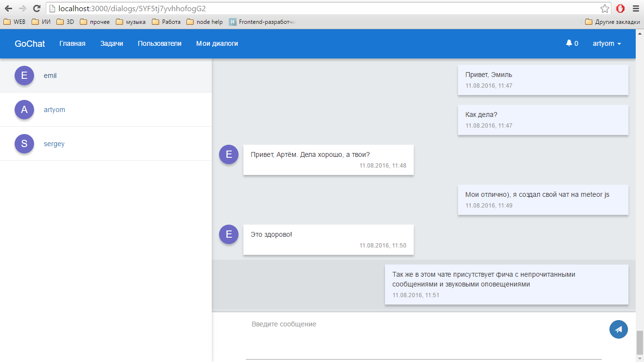Open Задачи in navbar

(111, 43)
